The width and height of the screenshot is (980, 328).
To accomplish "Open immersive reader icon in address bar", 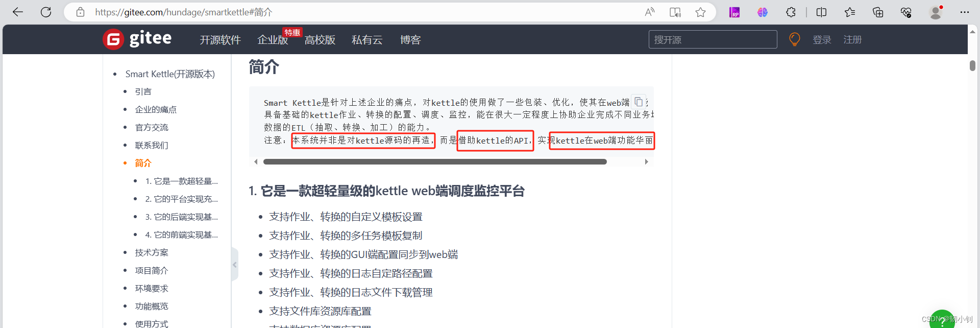I will (x=675, y=12).
